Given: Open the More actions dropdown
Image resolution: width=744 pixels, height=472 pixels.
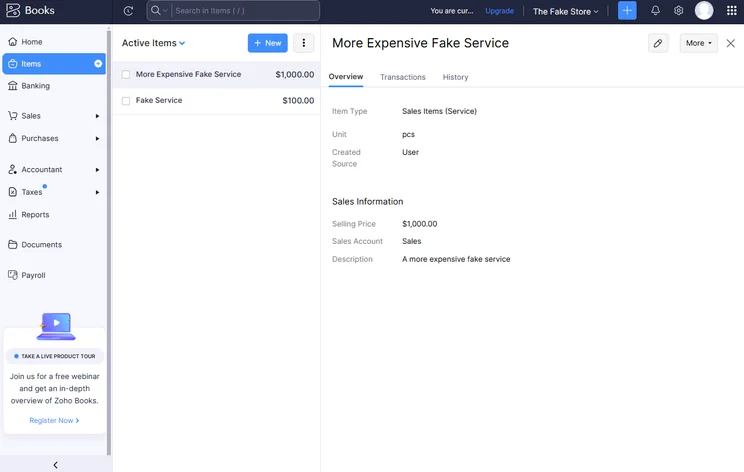Looking at the screenshot, I should pyautogui.click(x=698, y=43).
